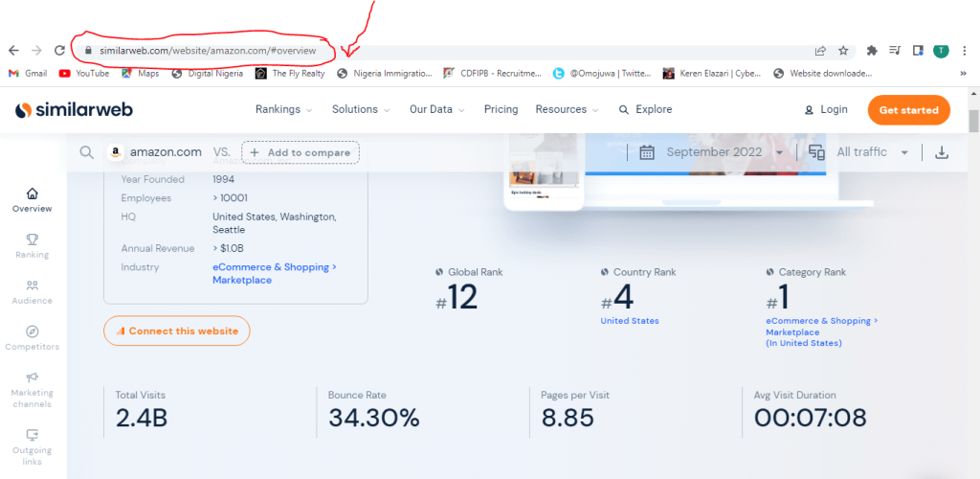The width and height of the screenshot is (980, 479).
Task: Click the magnifier search icon beside amazon.com
Action: coord(87,152)
